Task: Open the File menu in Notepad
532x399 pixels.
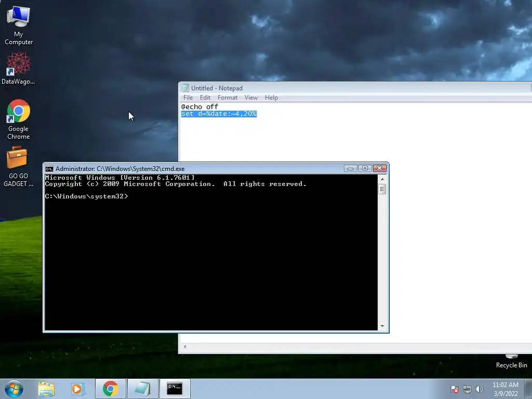Action: (x=188, y=97)
